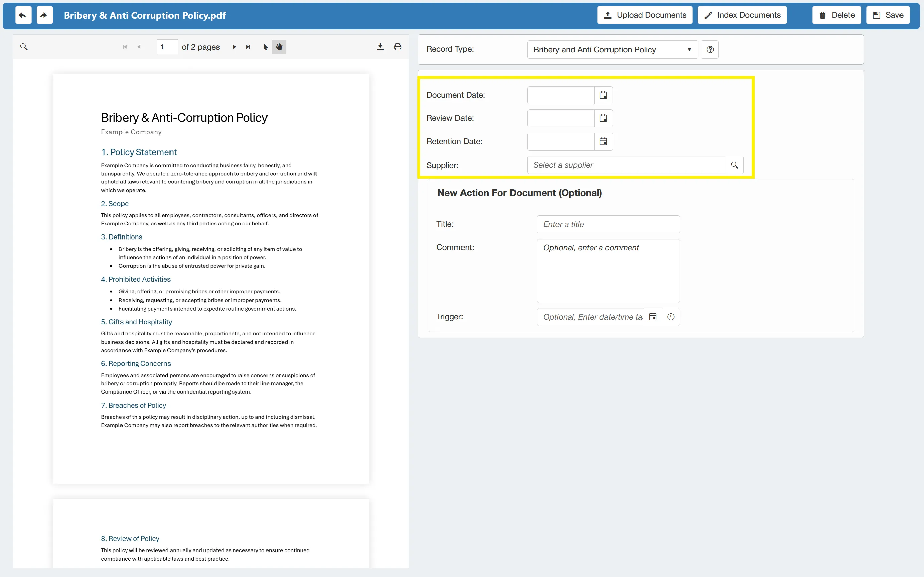The image size is (924, 577).
Task: Click the '5. Gifts and Hospitality' heading
Action: click(136, 322)
